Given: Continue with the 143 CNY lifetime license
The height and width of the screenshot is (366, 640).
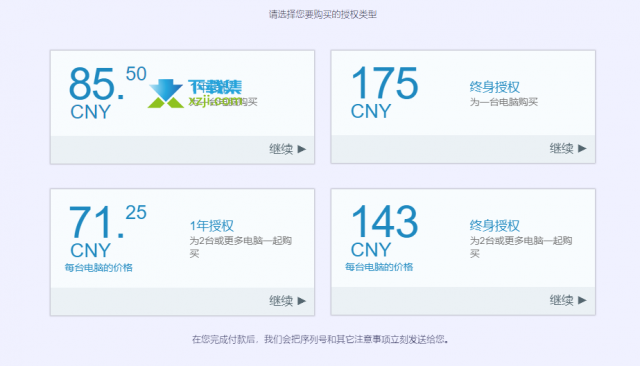Looking at the screenshot, I should point(568,300).
